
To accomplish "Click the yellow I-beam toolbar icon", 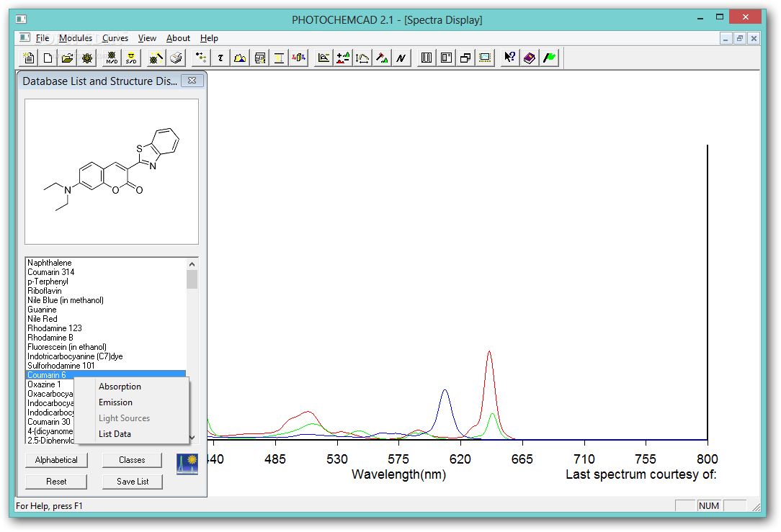I will click(x=279, y=58).
